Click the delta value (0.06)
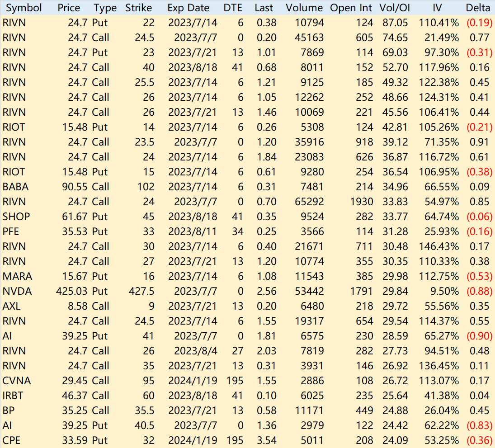 coord(480,217)
